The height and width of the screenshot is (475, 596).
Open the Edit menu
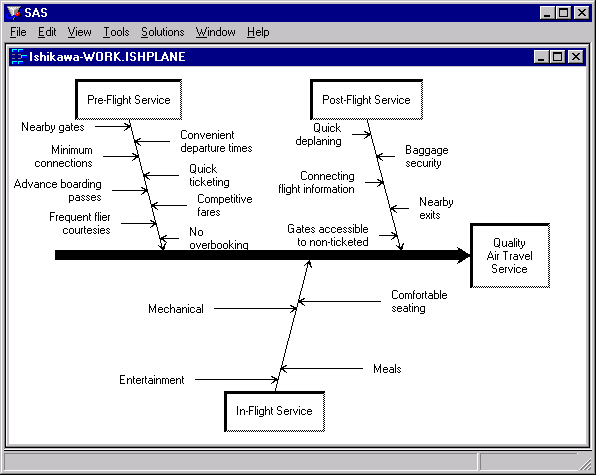(x=47, y=32)
